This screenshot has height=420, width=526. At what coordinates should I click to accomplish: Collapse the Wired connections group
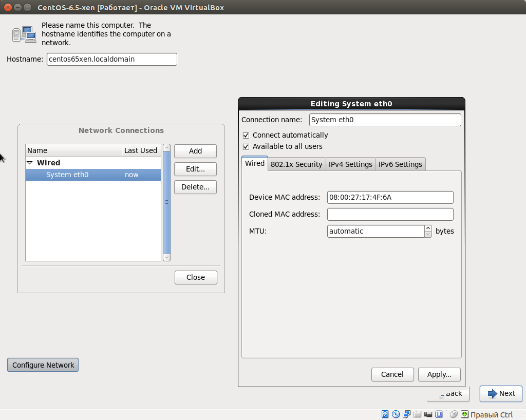[30, 163]
